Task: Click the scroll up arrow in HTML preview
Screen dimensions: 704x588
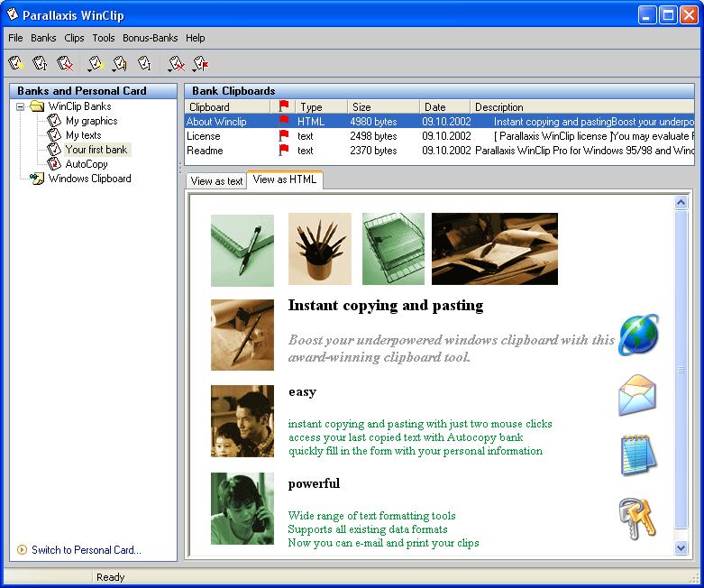Action: (681, 203)
